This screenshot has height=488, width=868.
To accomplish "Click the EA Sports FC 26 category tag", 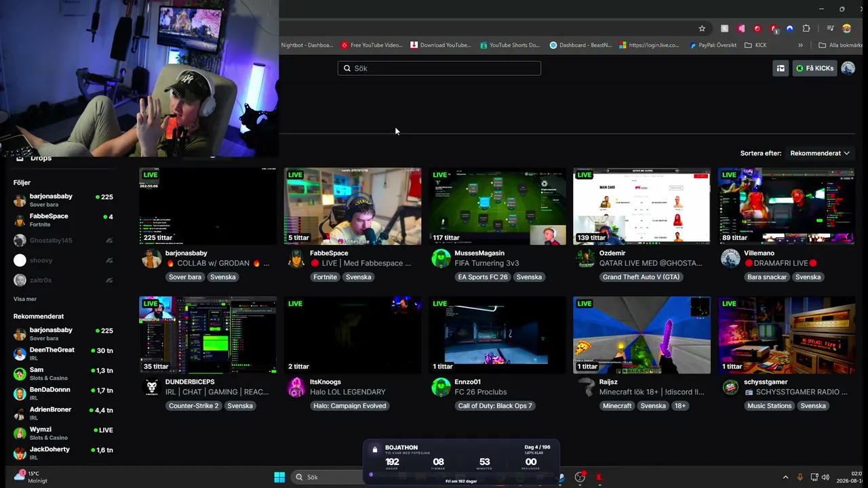I will tap(483, 277).
